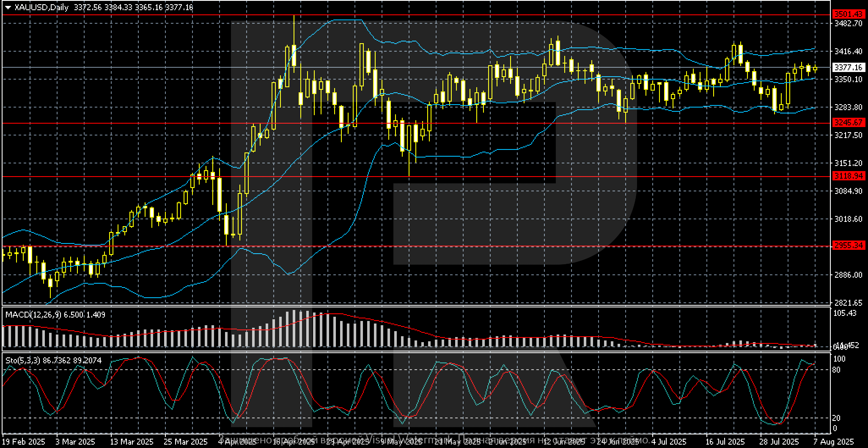The image size is (868, 448).
Task: Click the triangle arrow beside XAUUSD,Daily
Action: (8, 8)
